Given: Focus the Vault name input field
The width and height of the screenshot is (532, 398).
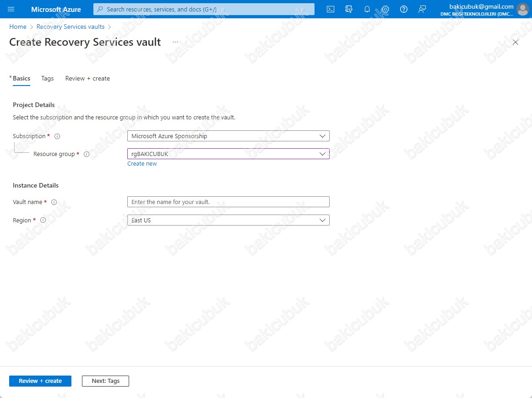Looking at the screenshot, I should pos(228,202).
